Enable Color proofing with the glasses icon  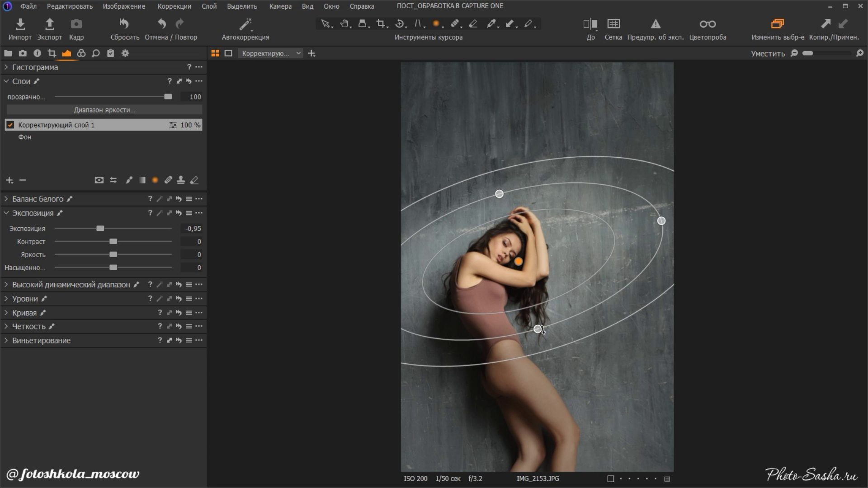(x=708, y=24)
